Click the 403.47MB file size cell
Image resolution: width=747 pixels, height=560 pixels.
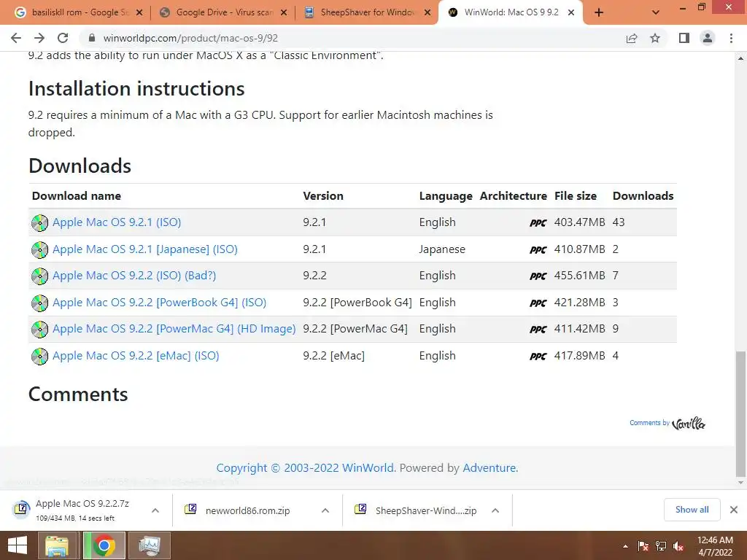579,222
